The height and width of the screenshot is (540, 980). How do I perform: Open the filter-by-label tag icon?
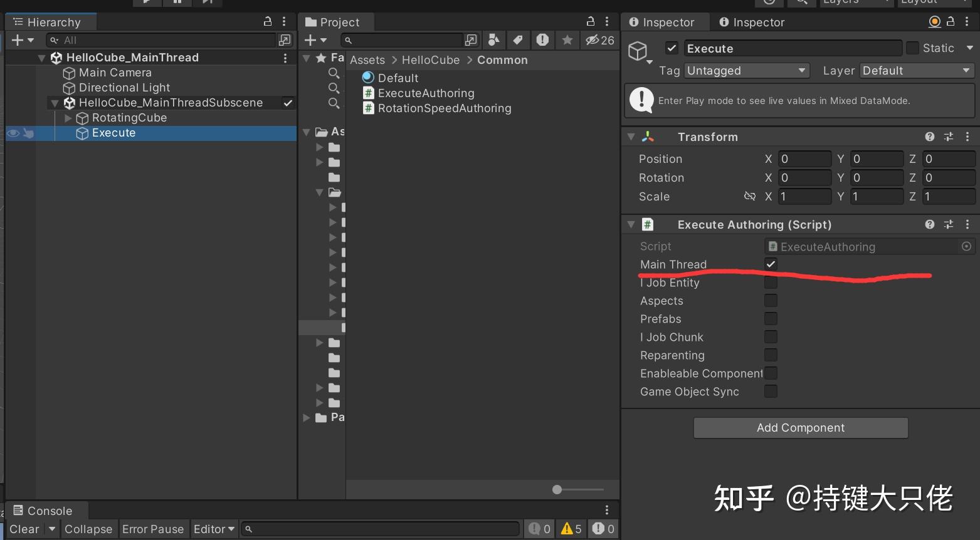(519, 40)
